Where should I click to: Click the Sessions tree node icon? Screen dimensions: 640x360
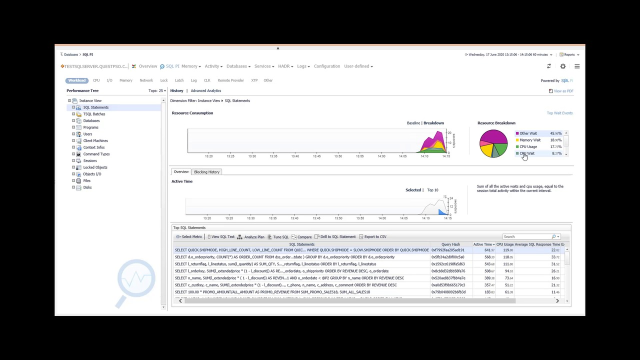click(79, 161)
